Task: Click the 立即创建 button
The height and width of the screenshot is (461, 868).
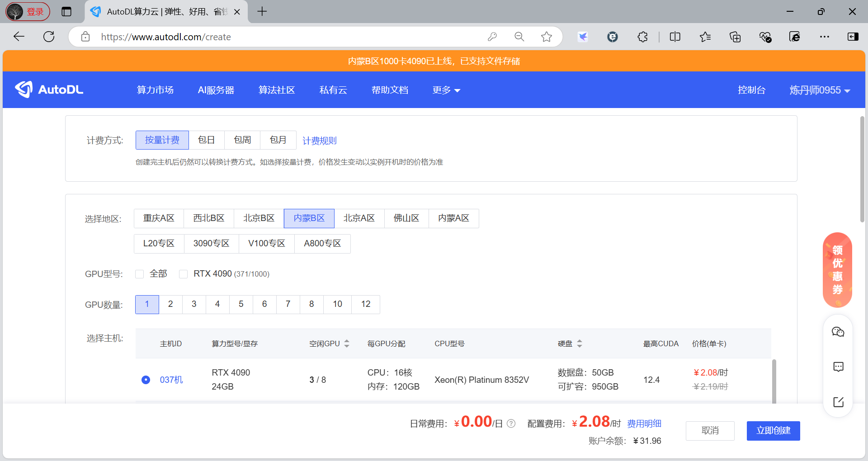Action: coord(774,431)
